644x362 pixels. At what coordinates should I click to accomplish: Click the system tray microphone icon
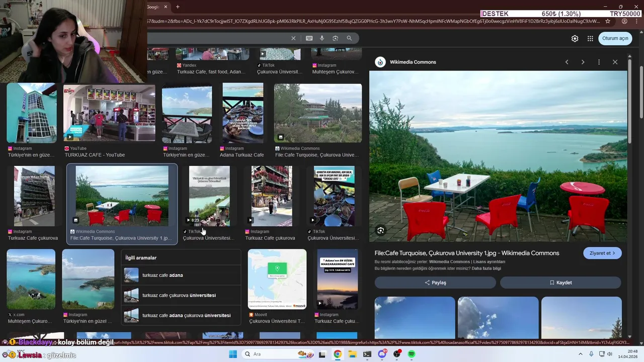(591, 354)
